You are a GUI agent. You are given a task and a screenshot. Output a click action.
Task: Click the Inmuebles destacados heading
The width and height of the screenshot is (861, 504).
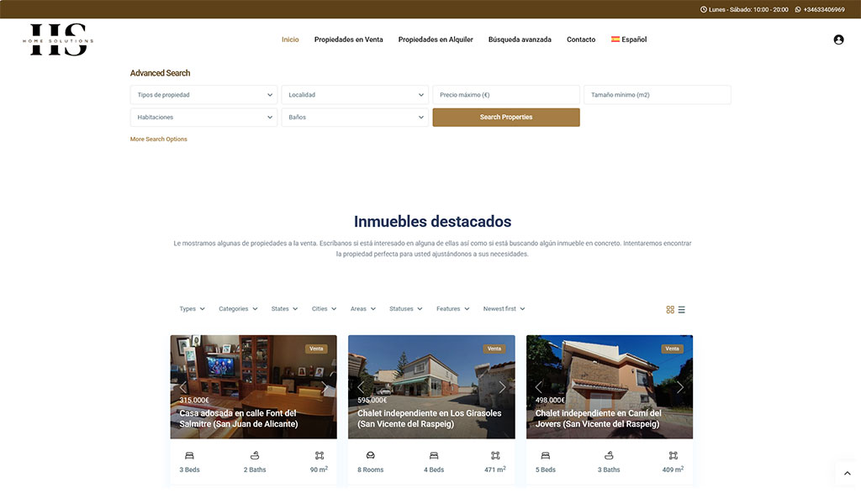tap(433, 222)
